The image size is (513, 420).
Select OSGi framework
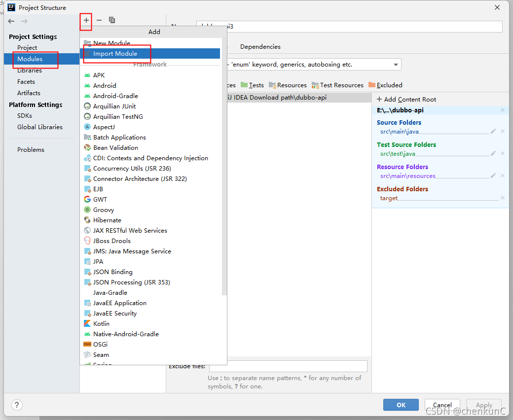point(150,345)
